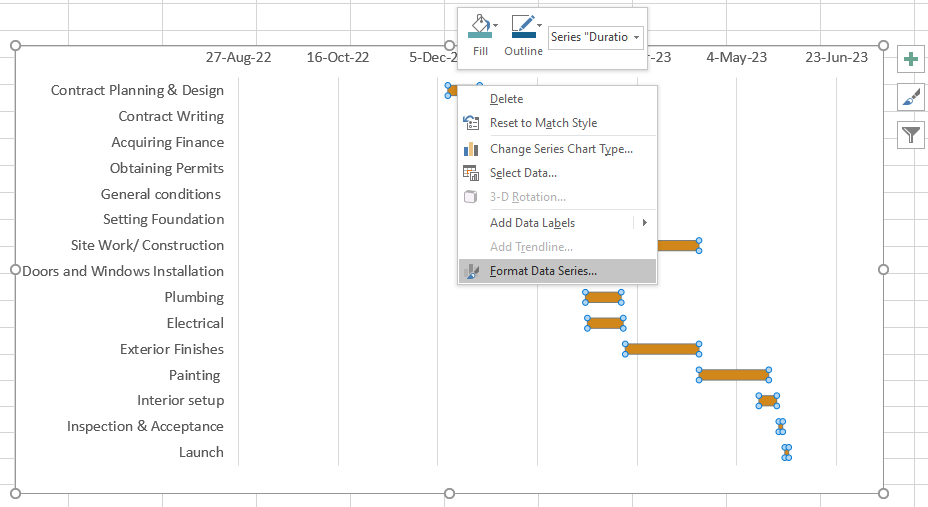Click the 27-Aug-22 date axis label
928x507 pixels.
click(x=239, y=57)
